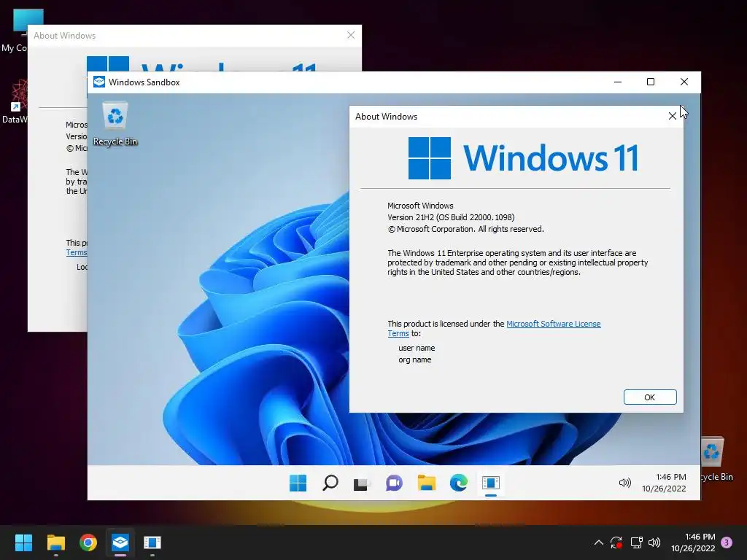Expand the host tray hidden icons chevron
Screen dimensions: 747x560
pos(599,542)
